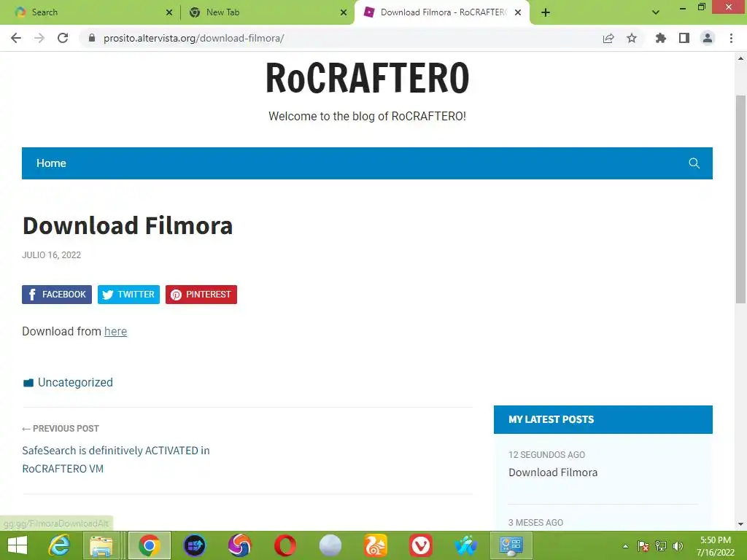The image size is (747, 560).
Task: Share post on Facebook
Action: (x=57, y=295)
